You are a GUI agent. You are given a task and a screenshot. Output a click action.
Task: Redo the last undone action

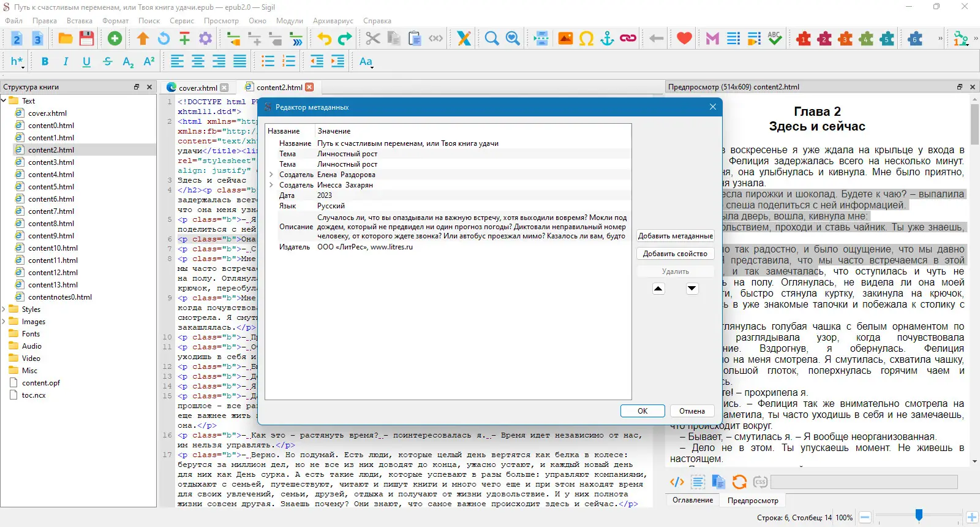coord(345,39)
